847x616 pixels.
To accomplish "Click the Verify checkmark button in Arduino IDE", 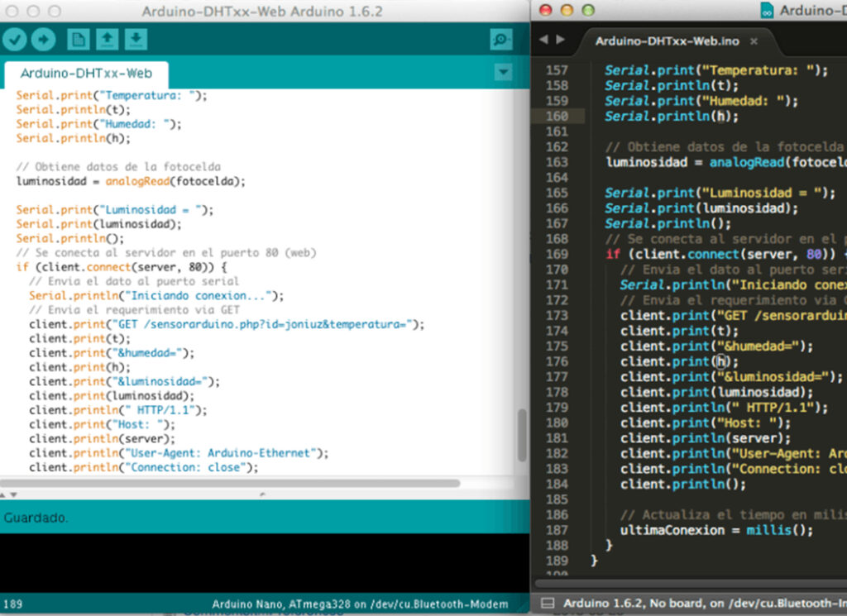I will coord(15,40).
